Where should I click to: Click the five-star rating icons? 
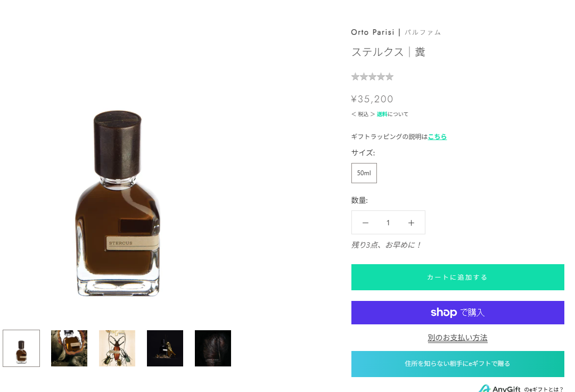click(x=372, y=77)
